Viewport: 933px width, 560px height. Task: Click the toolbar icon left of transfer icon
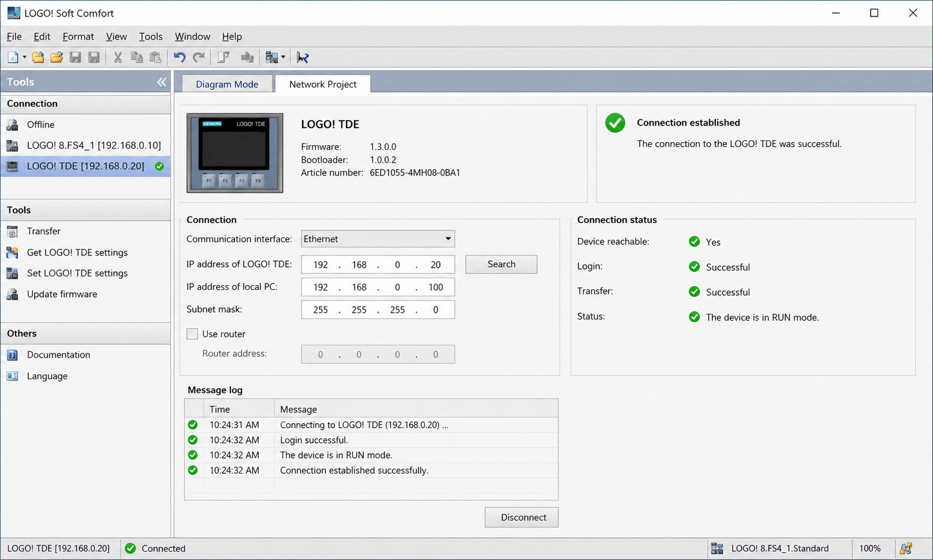[x=247, y=57]
